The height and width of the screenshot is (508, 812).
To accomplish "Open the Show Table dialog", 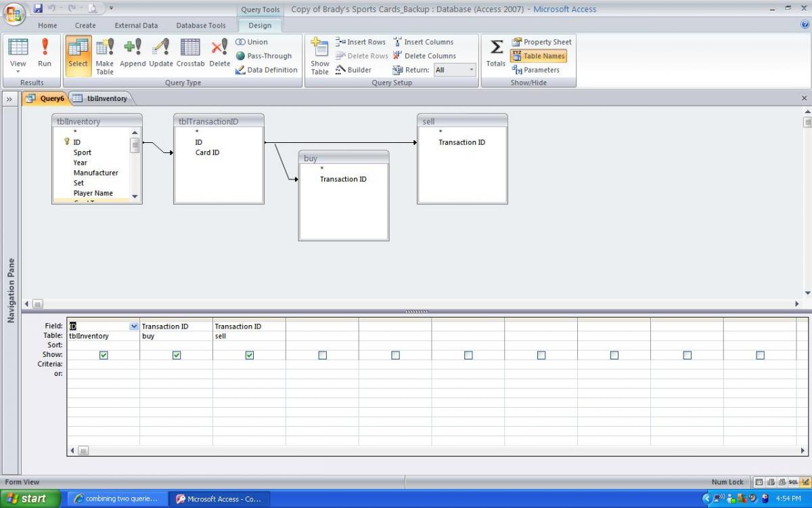I will [319, 56].
